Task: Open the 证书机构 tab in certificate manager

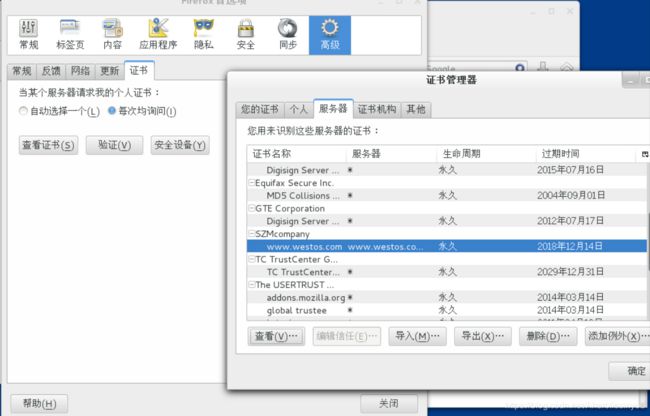Action: tap(377, 110)
